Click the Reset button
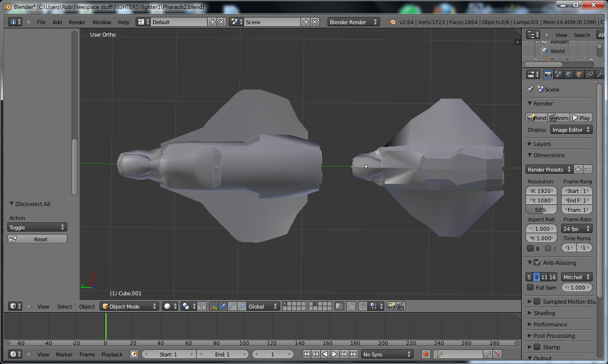Image resolution: width=608 pixels, height=364 pixels. (37, 239)
